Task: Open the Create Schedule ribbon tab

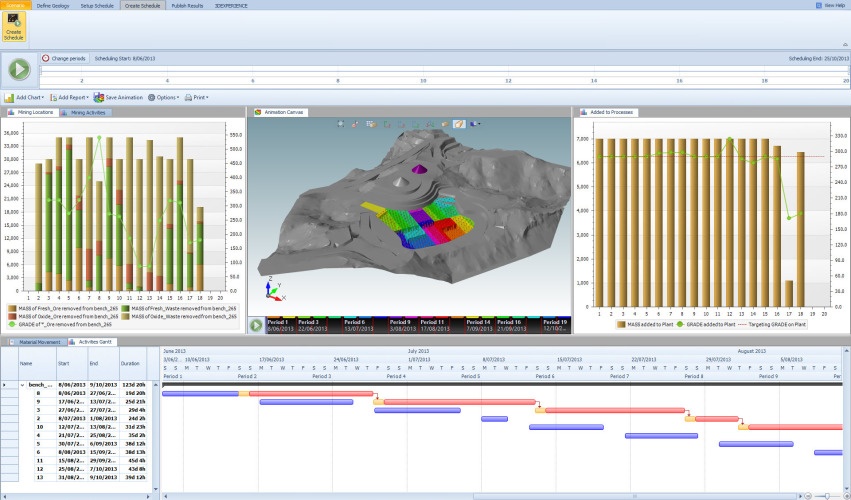Action: coord(143,5)
